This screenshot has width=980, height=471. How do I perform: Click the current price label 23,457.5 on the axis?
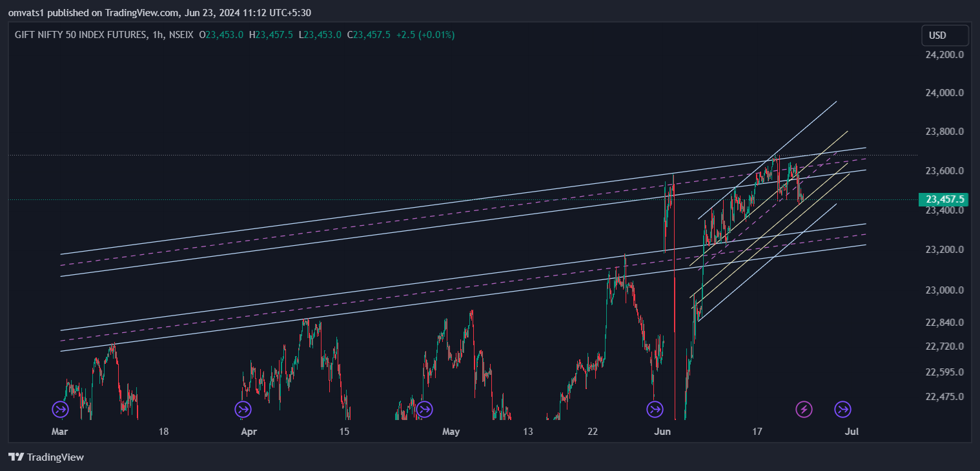[x=945, y=199]
